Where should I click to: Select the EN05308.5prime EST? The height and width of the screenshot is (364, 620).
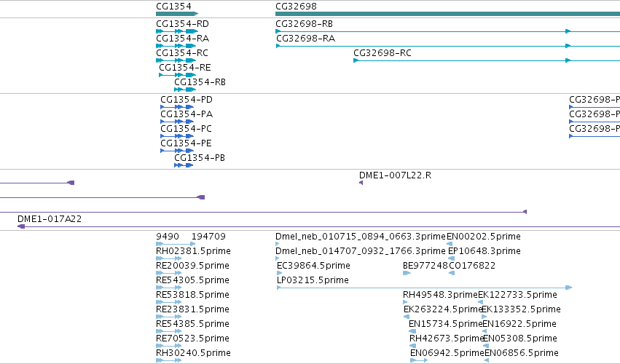point(520,339)
